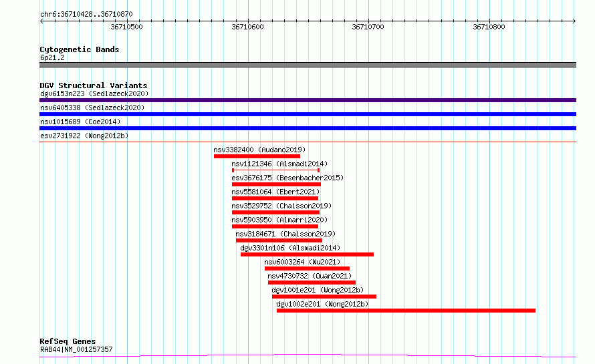Open the nsv1121346 (Alsmadi2014) variant label
The width and height of the screenshot is (595, 364).
[279, 164]
